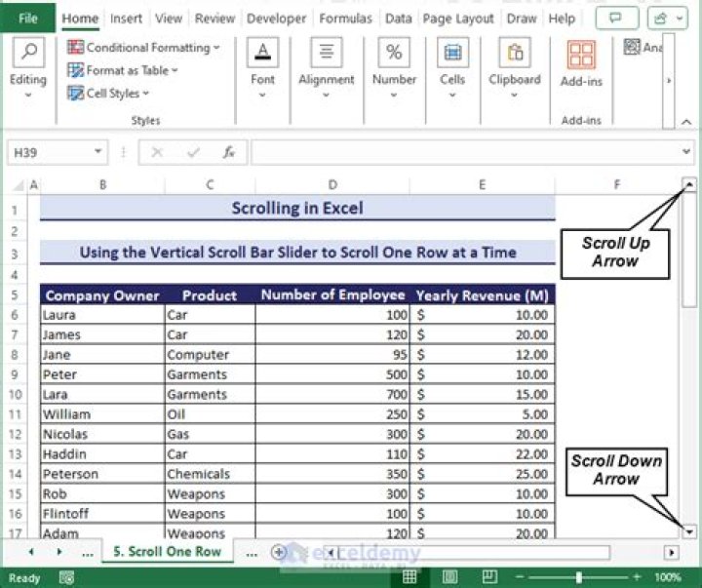The height and width of the screenshot is (588, 702).
Task: Select William's employee count 250
Action: pos(332,414)
